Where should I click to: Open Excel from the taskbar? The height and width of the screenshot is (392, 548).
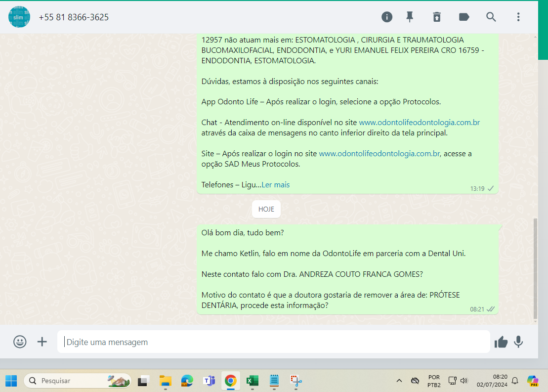click(253, 381)
